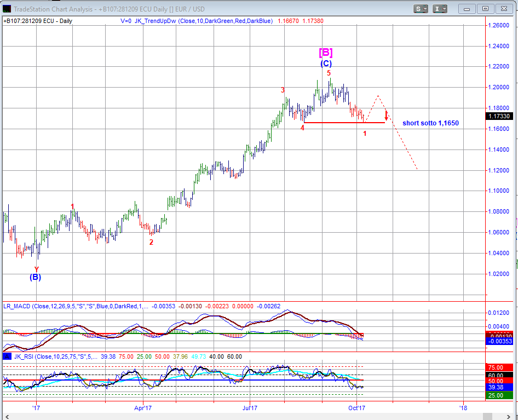
Task: Click the red wave label 4
Action: click(302, 128)
